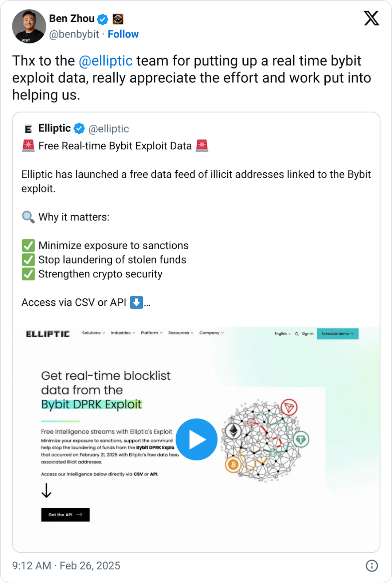The height and width of the screenshot is (583, 392).
Task: Expand the Solutions dropdown menu
Action: click(93, 333)
